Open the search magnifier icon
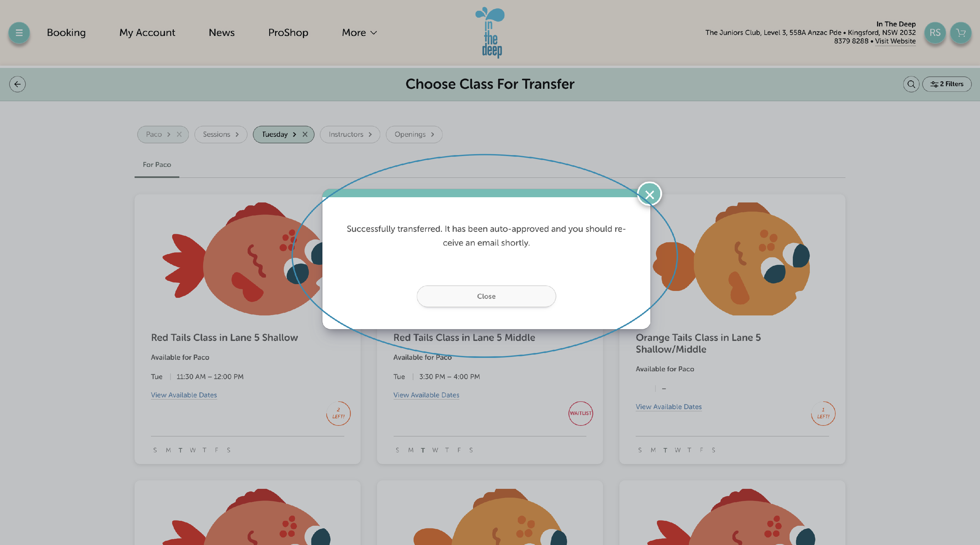 911,84
